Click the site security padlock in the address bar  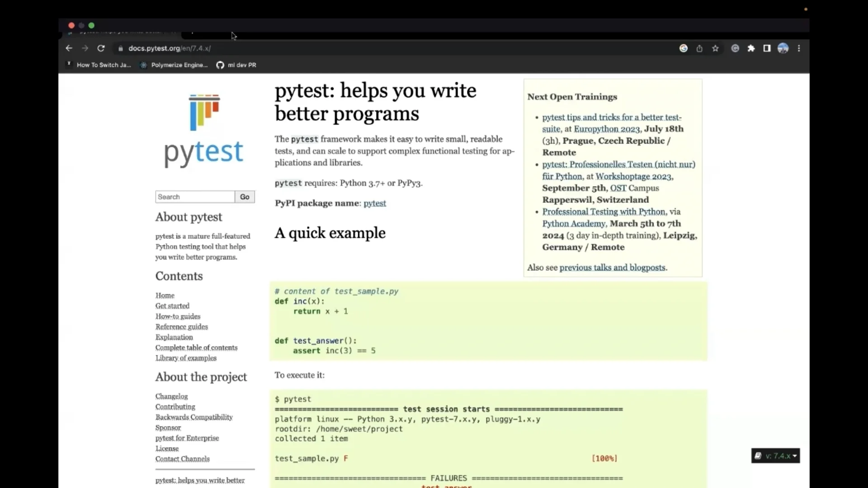[120, 48]
